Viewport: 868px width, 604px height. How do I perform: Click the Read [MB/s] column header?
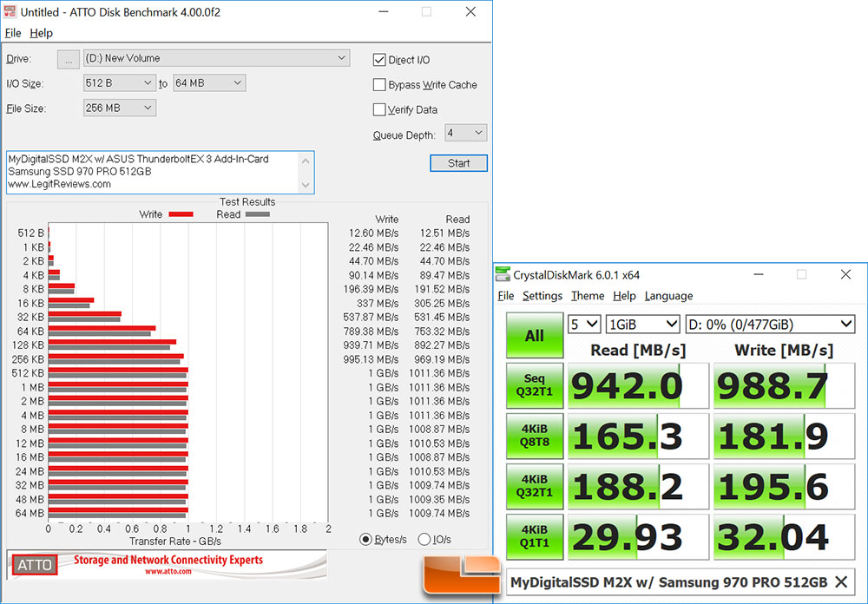coord(638,350)
